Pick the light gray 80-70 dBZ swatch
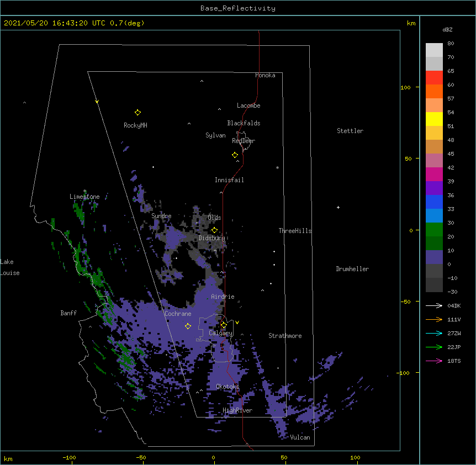476x465 pixels. pyautogui.click(x=434, y=50)
